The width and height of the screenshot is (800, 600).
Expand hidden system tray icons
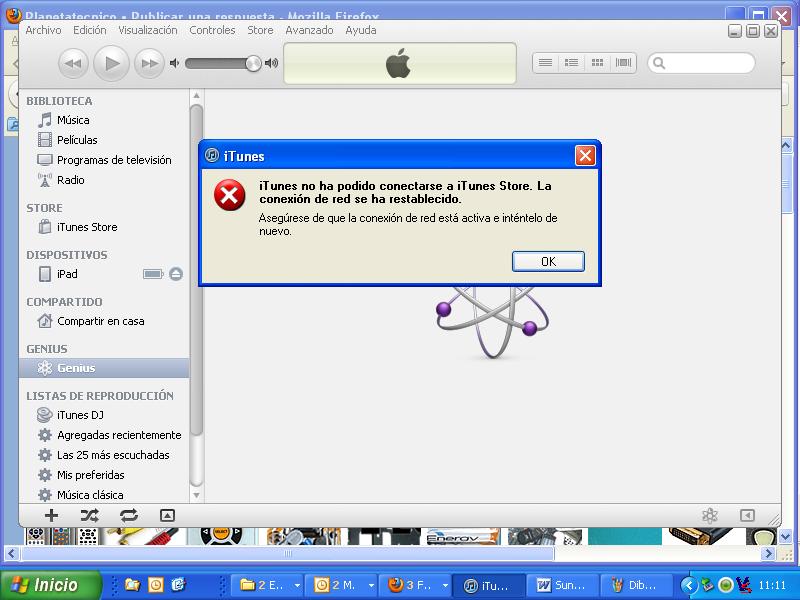click(x=689, y=585)
